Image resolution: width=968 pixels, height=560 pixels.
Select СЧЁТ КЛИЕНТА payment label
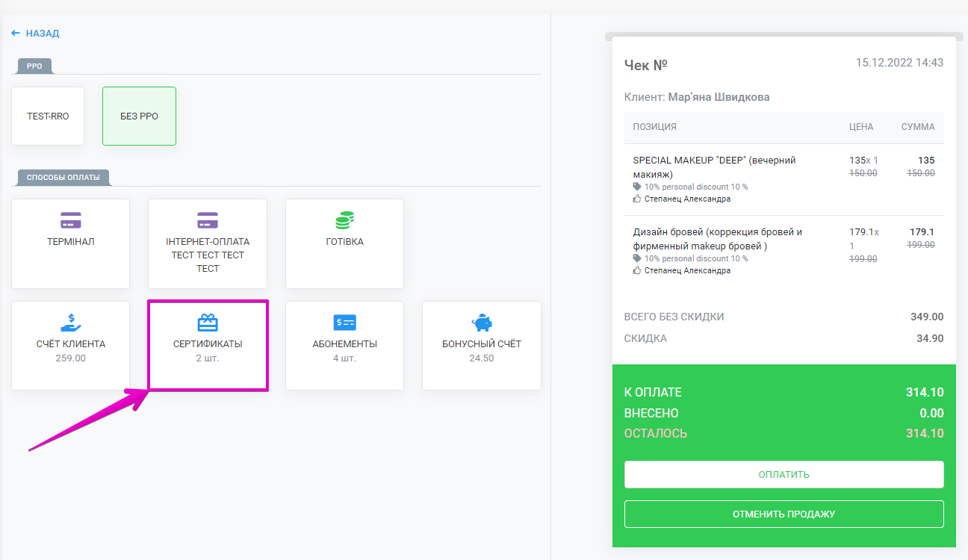coord(71,344)
